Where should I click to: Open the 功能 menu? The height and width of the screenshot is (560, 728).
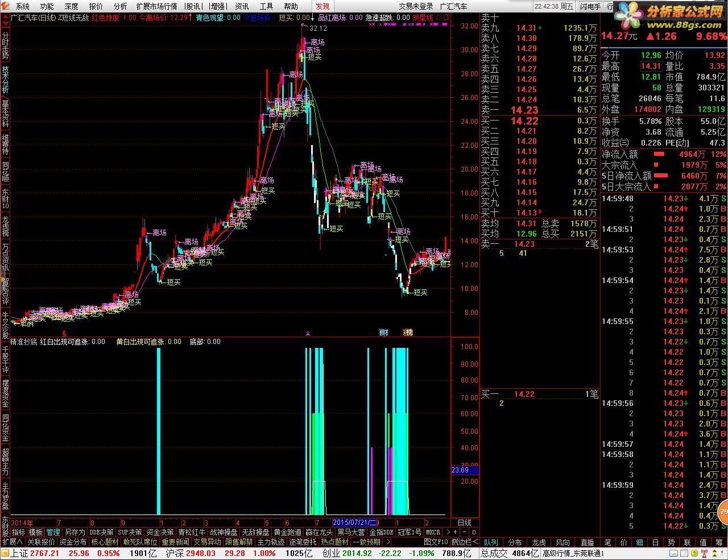(x=47, y=6)
